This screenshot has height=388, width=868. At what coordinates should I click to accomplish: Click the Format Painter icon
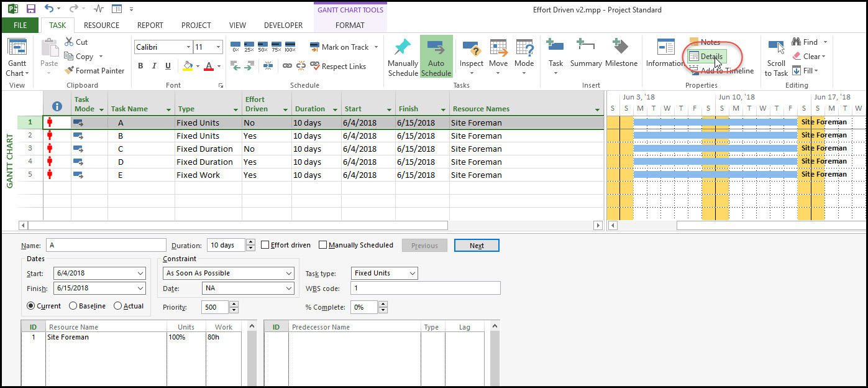(69, 71)
